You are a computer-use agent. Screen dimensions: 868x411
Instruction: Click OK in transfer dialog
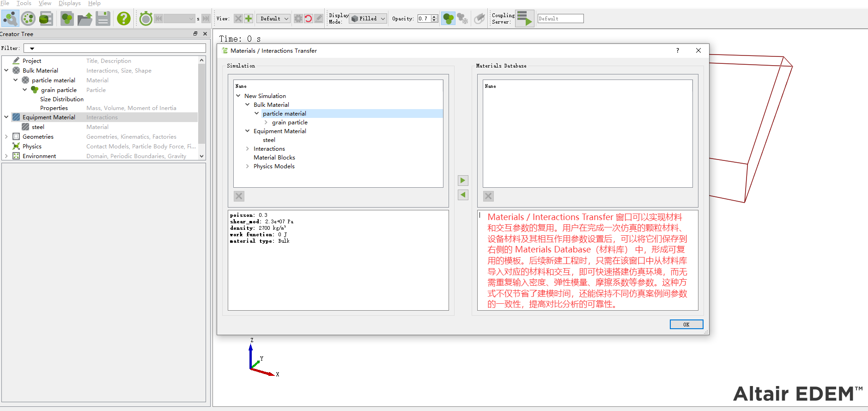(x=686, y=325)
